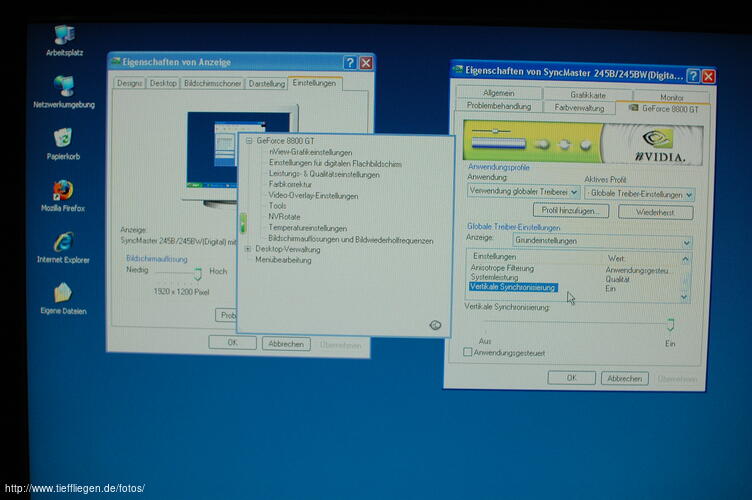This screenshot has width=752, height=500.
Task: Switch to the Desktop tab
Action: pos(163,83)
